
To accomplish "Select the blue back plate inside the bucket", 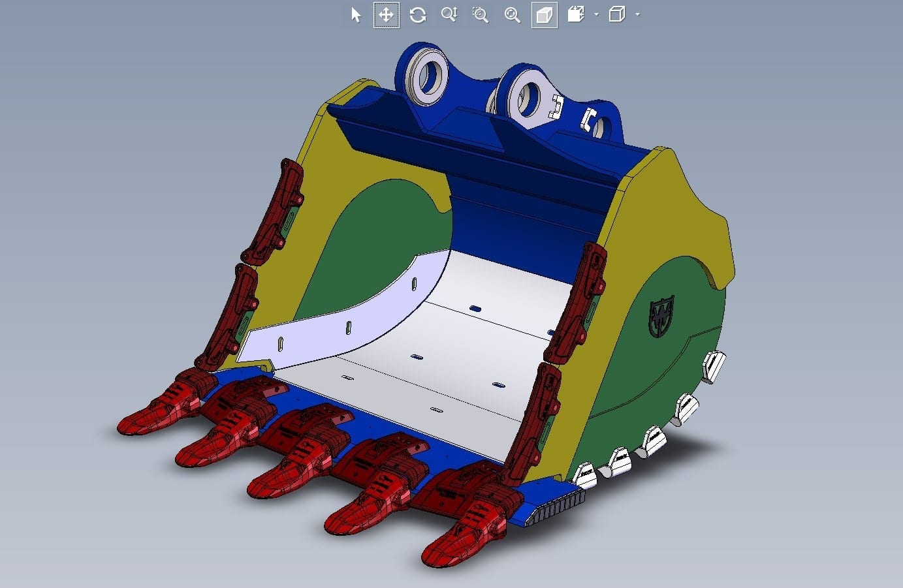I will coord(522,228).
